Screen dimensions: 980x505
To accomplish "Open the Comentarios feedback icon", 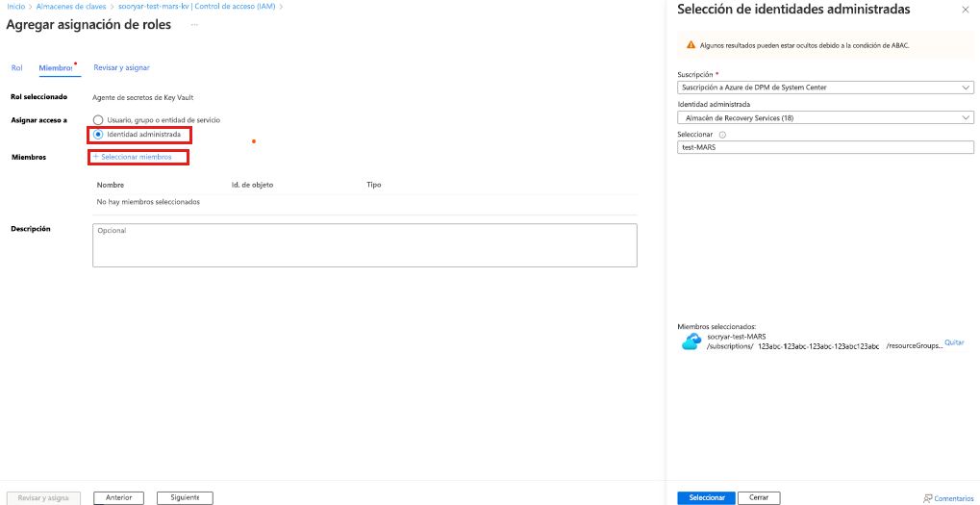I will click(x=927, y=498).
